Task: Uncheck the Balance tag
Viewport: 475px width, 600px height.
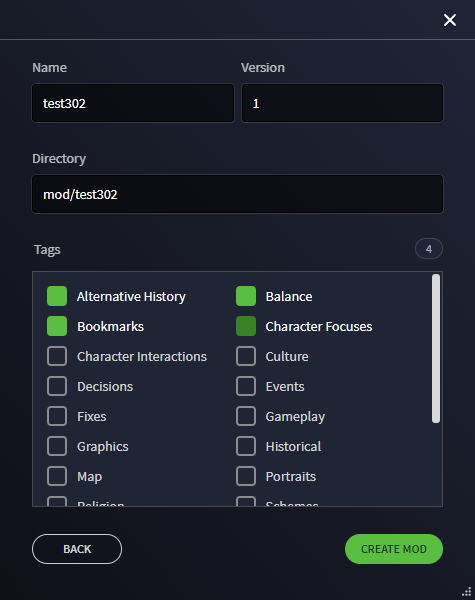Action: click(246, 296)
